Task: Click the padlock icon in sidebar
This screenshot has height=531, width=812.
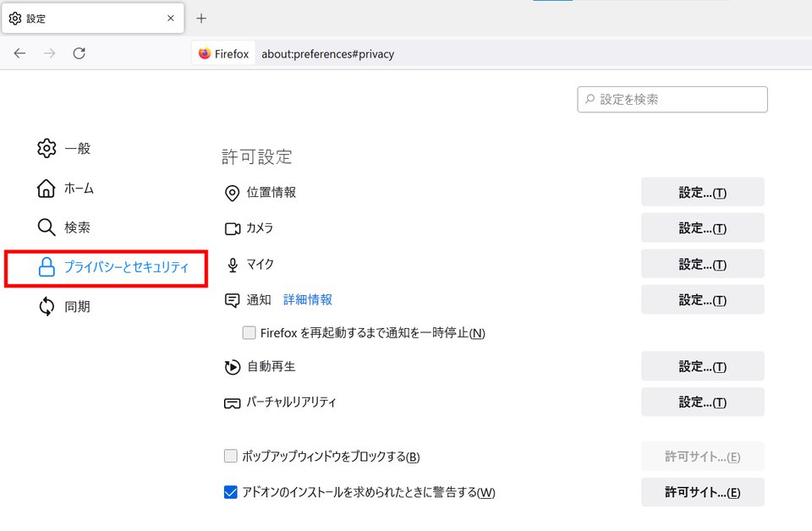Action: click(47, 267)
